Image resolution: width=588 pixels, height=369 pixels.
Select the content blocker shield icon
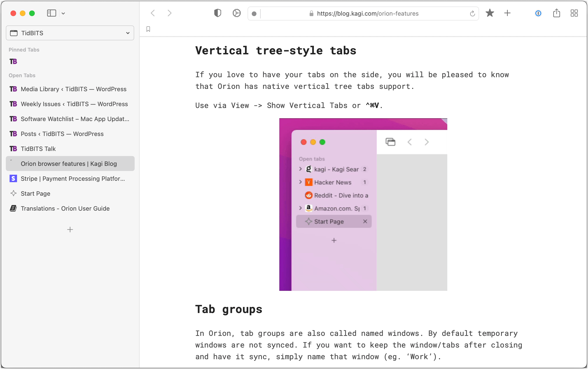tap(217, 13)
